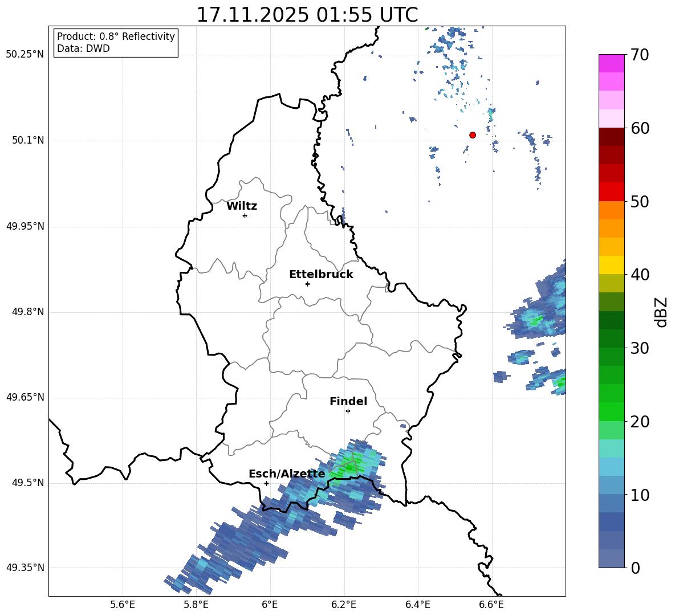
Task: Click the Data: DWD text
Action: 83,48
